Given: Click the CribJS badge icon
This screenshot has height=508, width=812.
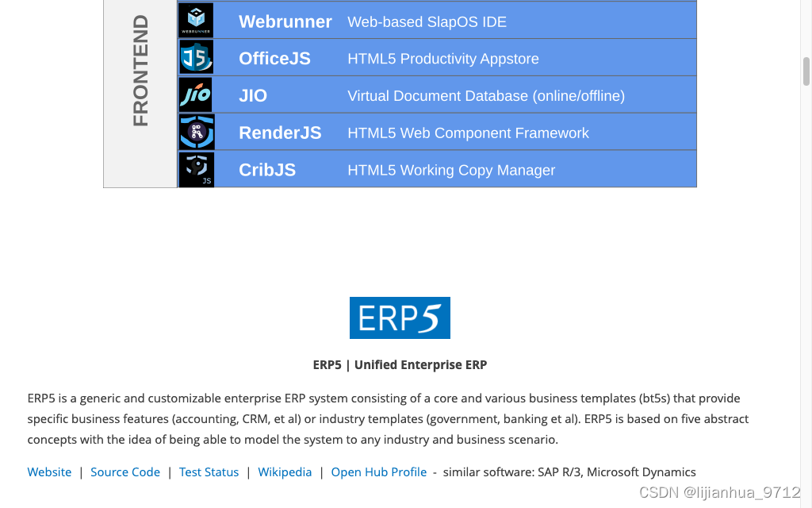Looking at the screenshot, I should point(196,168).
